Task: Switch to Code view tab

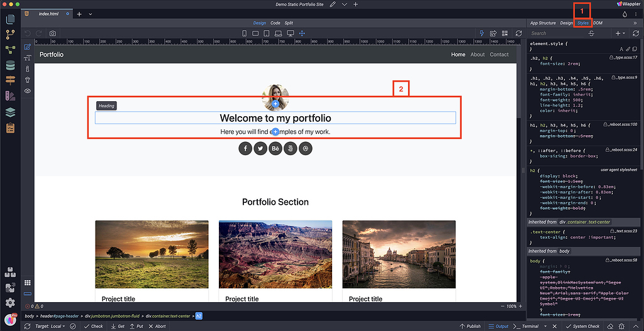Action: (x=275, y=23)
